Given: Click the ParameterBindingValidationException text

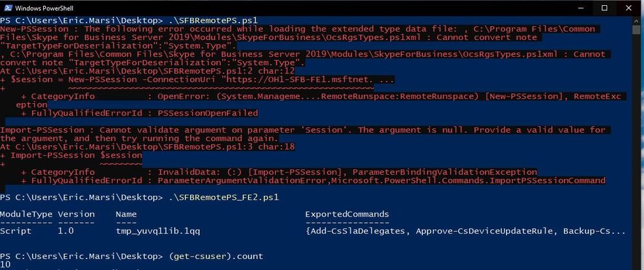Looking at the screenshot, I should click(444, 172).
